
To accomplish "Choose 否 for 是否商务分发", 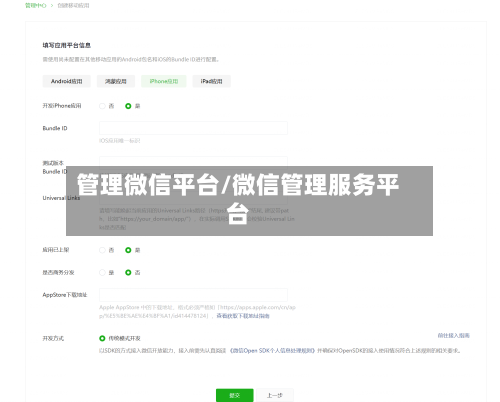I will coord(128,273).
